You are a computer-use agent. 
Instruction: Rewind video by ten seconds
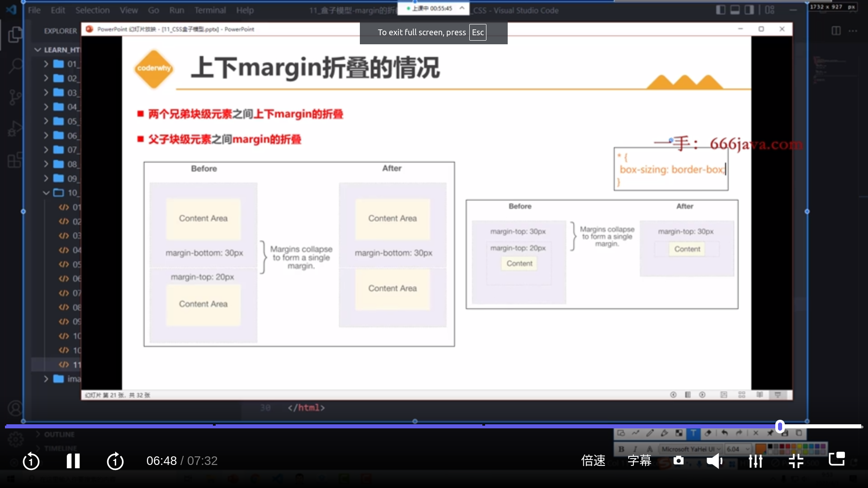pyautogui.click(x=31, y=461)
